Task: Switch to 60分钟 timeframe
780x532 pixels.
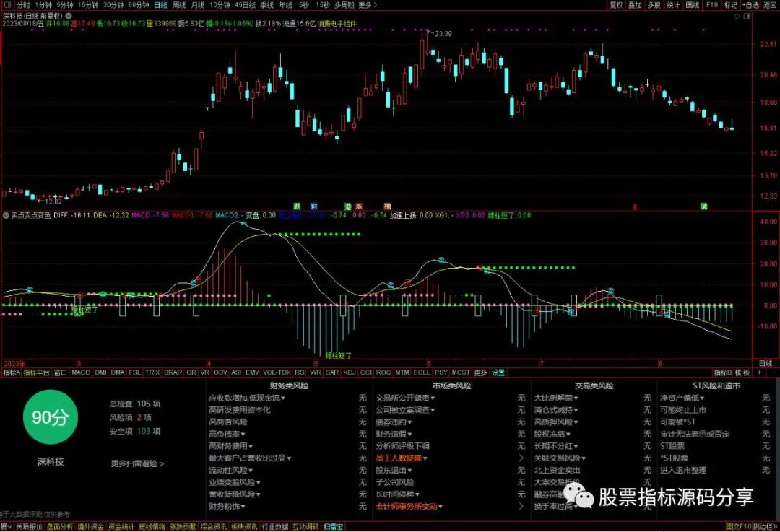Action: (138, 4)
